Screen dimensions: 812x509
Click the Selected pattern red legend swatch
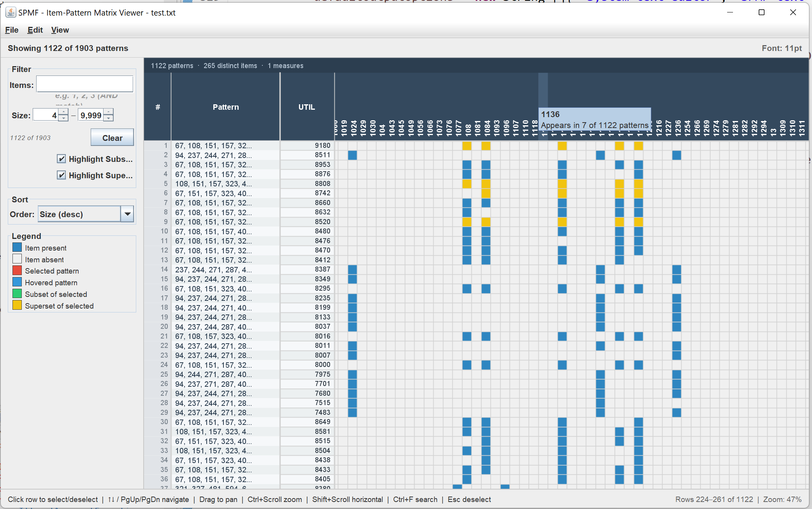point(17,270)
